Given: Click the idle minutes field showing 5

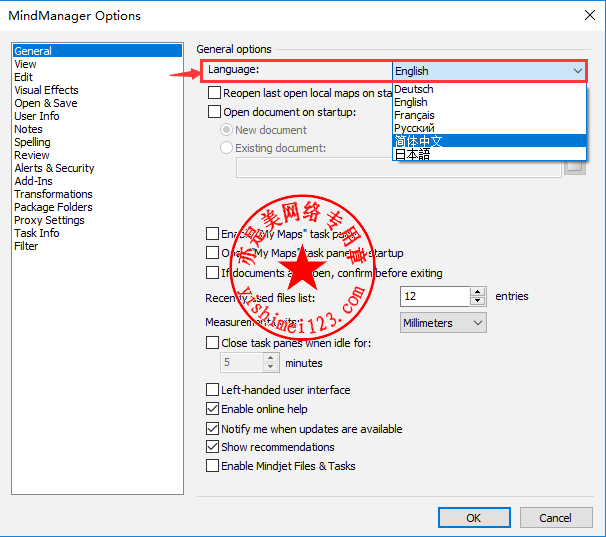Looking at the screenshot, I should [242, 363].
